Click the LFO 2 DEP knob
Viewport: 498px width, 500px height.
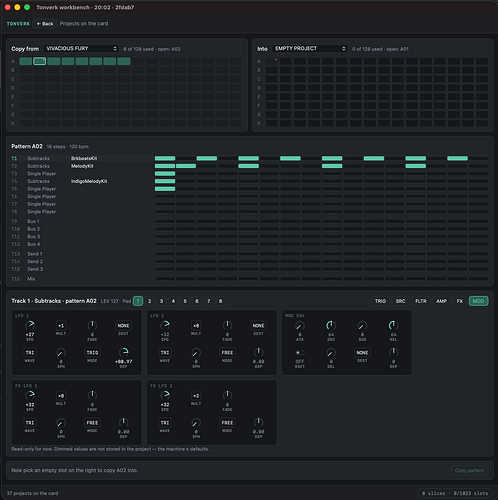[259, 352]
